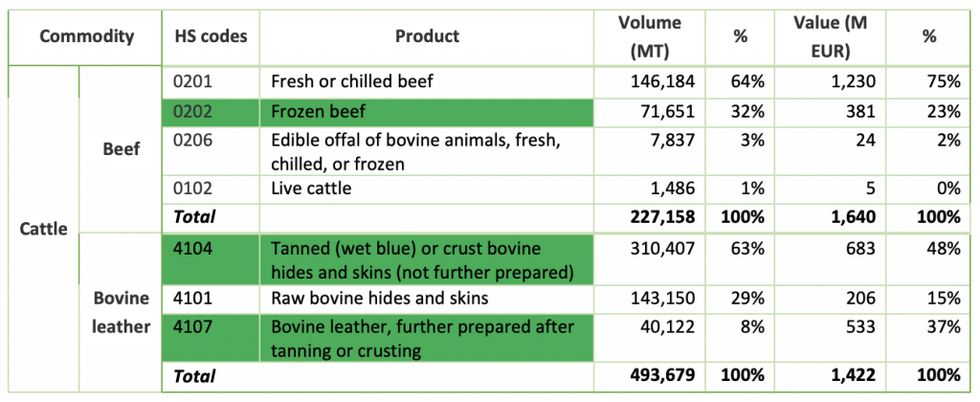The image size is (980, 402).
Task: Select the Live cattle product cell
Action: click(427, 188)
